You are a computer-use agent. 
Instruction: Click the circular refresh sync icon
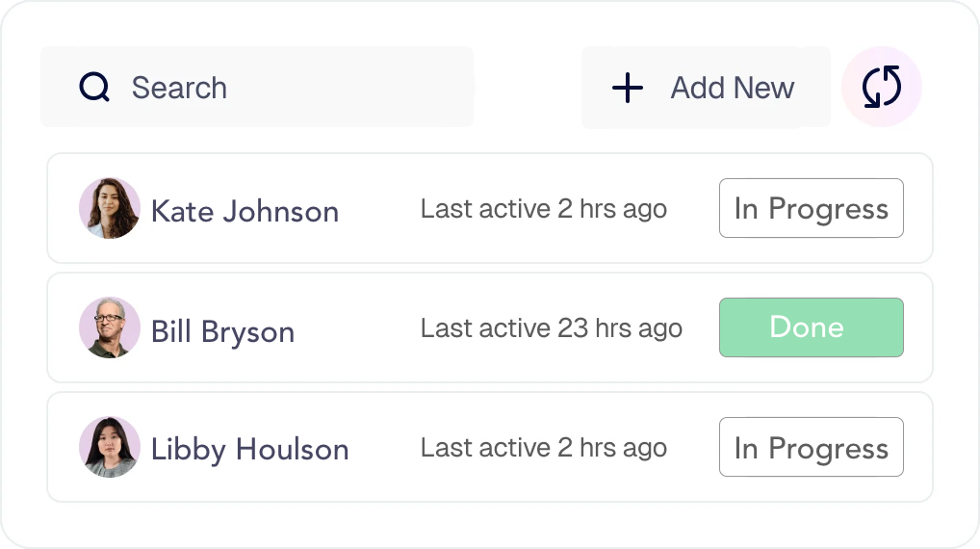[881, 87]
